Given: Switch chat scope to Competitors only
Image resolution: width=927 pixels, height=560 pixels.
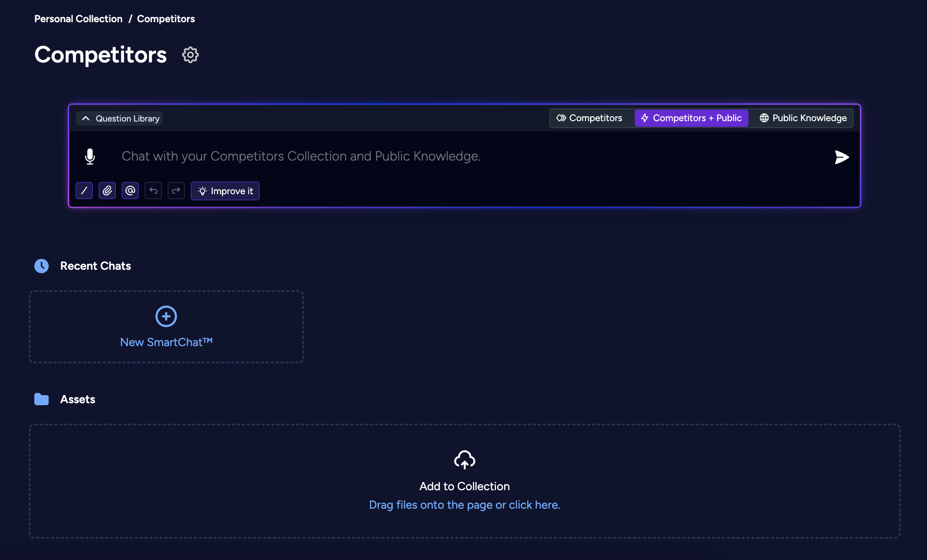Looking at the screenshot, I should (590, 118).
